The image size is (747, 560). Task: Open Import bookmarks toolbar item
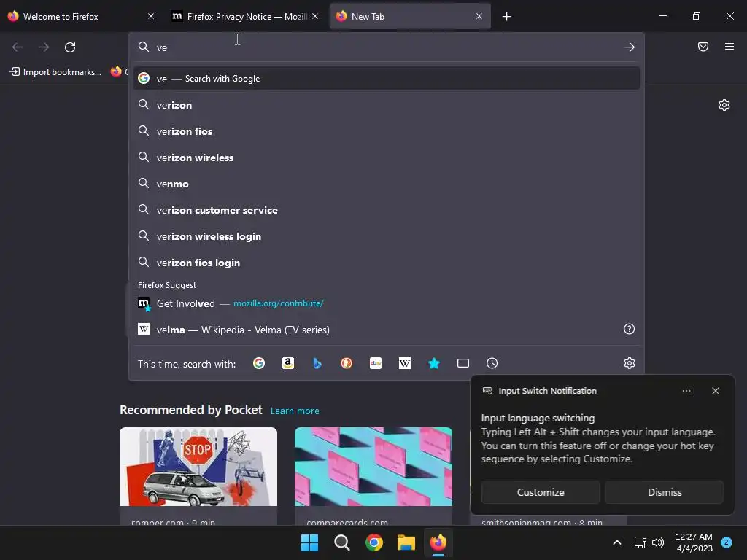coord(55,72)
